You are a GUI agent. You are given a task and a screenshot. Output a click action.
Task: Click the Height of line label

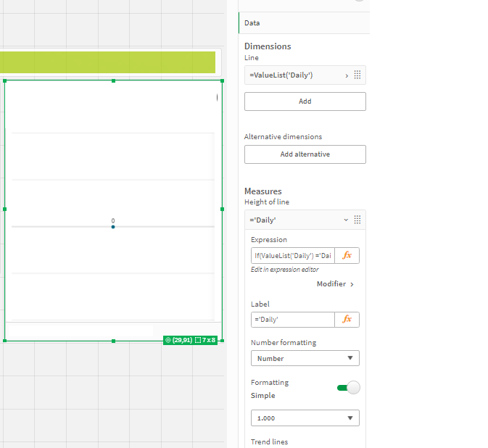267,202
